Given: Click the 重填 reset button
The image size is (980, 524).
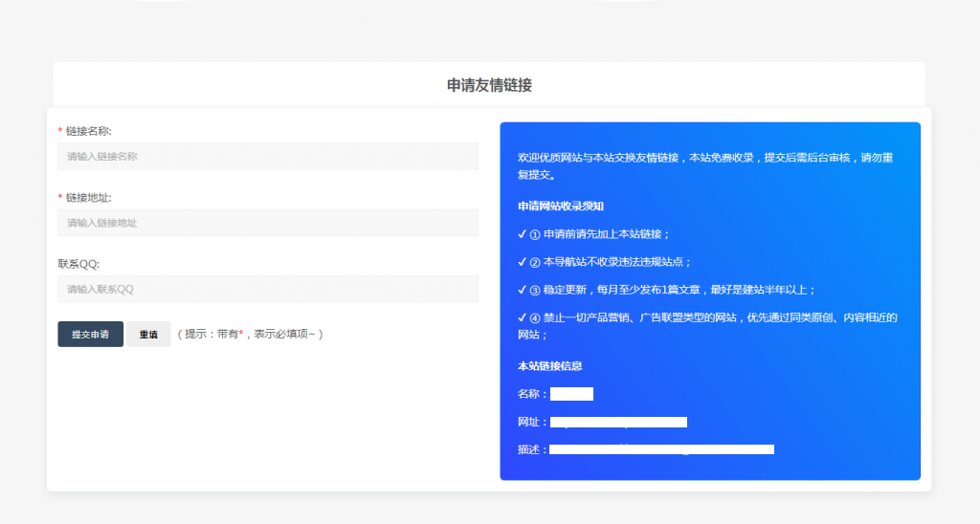Looking at the screenshot, I should pos(148,335).
